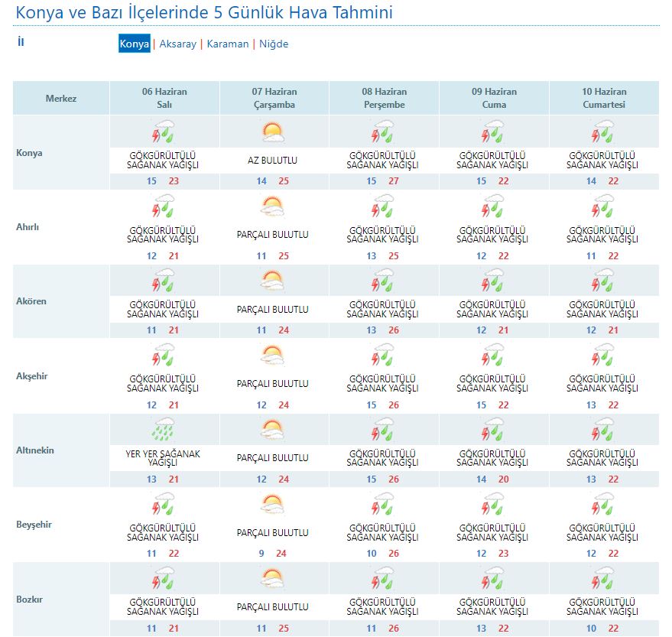
Task: Select the Bozkır district row label
Action: pos(29,599)
